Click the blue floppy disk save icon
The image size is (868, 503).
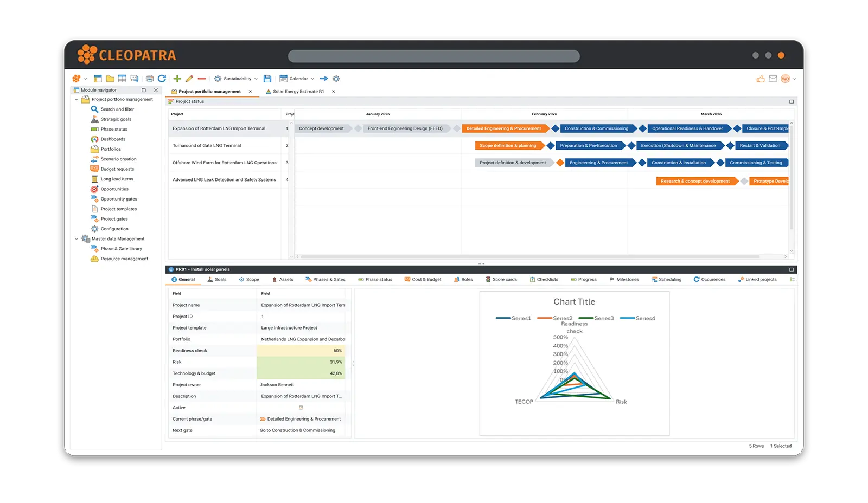pyautogui.click(x=267, y=79)
